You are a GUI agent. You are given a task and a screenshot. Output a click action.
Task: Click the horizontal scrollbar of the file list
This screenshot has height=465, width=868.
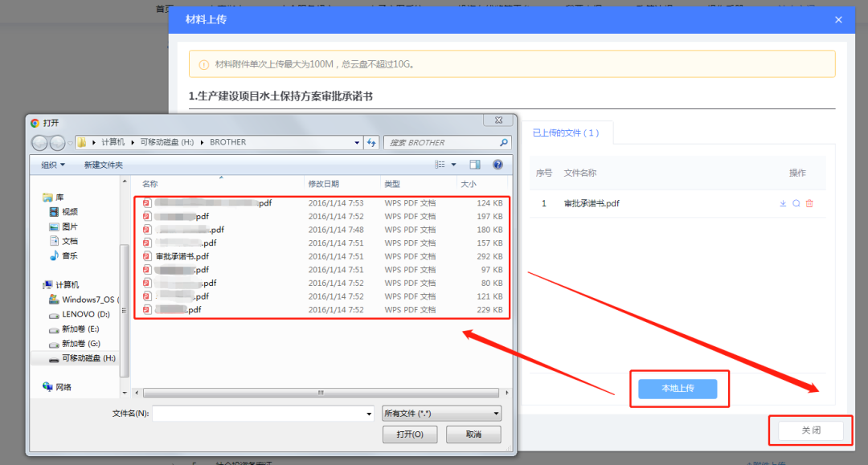coord(321,393)
